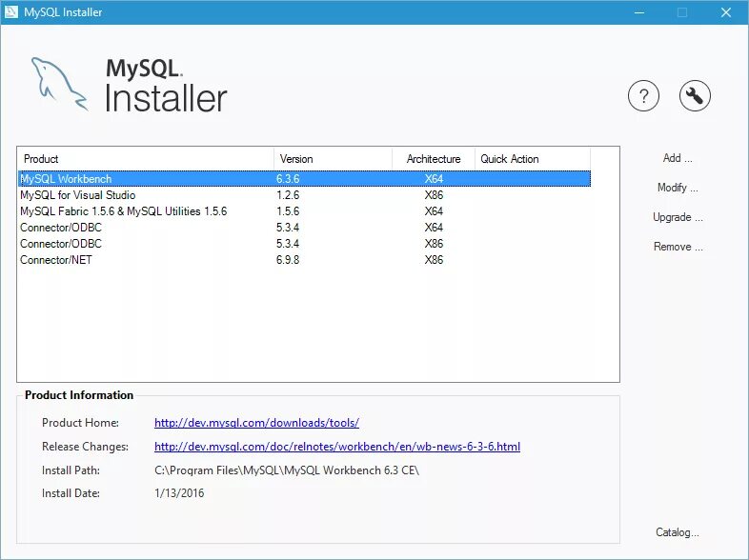
Task: Sort by the Product column header
Action: [146, 159]
